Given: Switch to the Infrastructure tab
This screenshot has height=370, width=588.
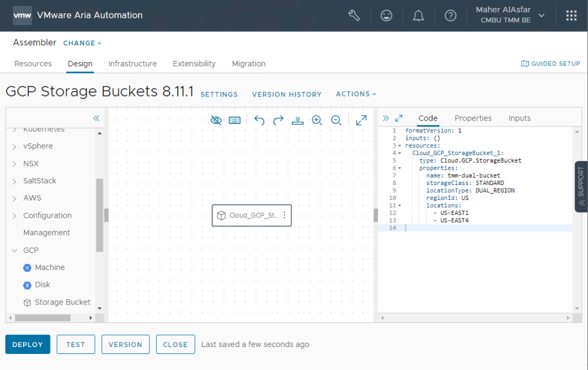Looking at the screenshot, I should (133, 64).
